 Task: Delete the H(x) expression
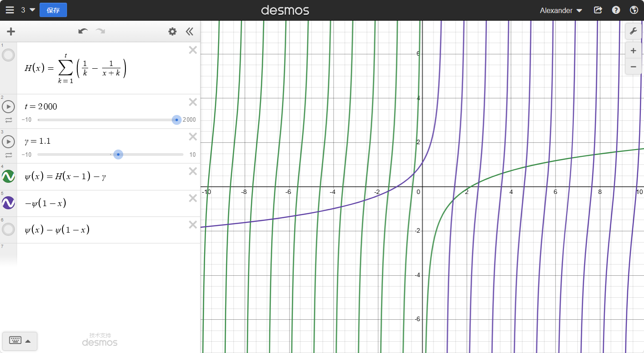(193, 50)
